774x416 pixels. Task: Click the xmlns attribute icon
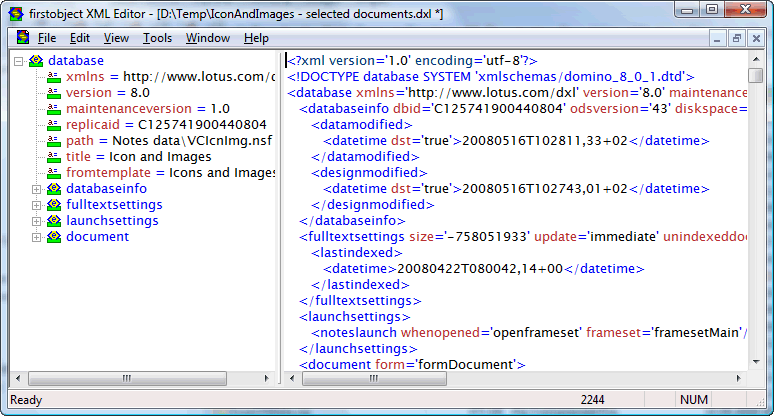pos(54,77)
